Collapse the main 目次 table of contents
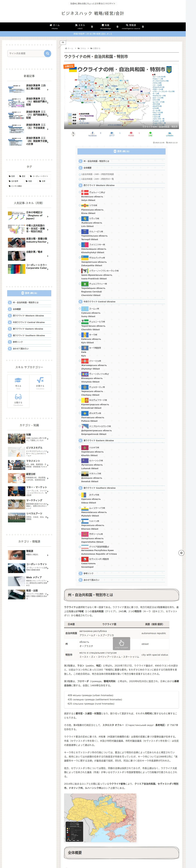Screen dimensions: 196x868 121,151
